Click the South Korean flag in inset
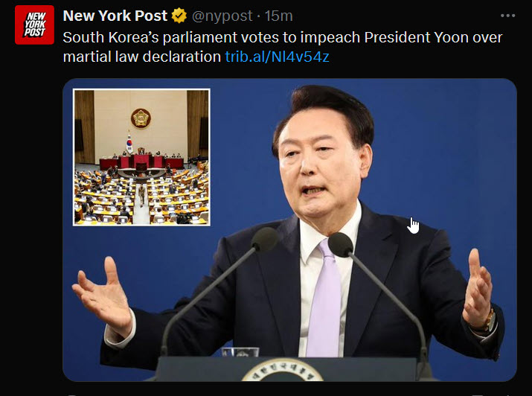 point(129,143)
